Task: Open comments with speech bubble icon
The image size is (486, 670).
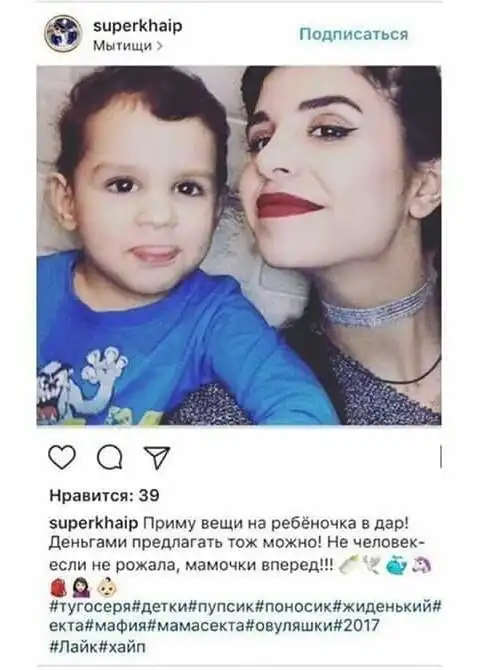Action: point(110,457)
